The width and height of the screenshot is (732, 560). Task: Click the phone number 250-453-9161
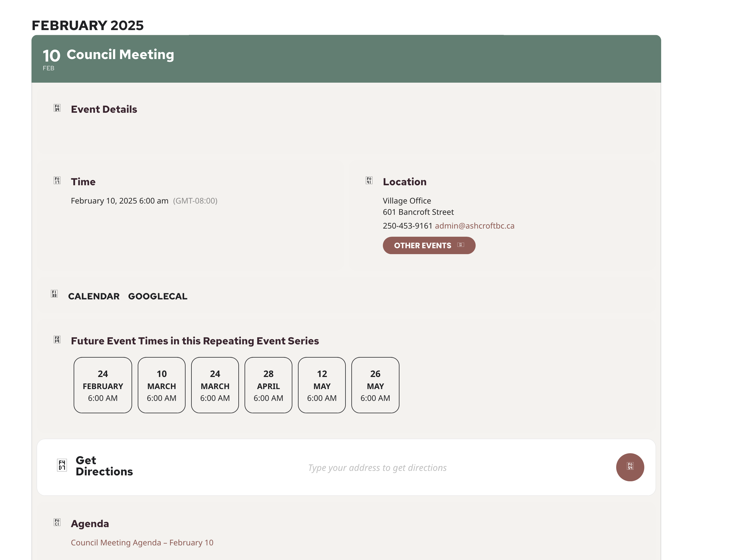click(x=407, y=226)
